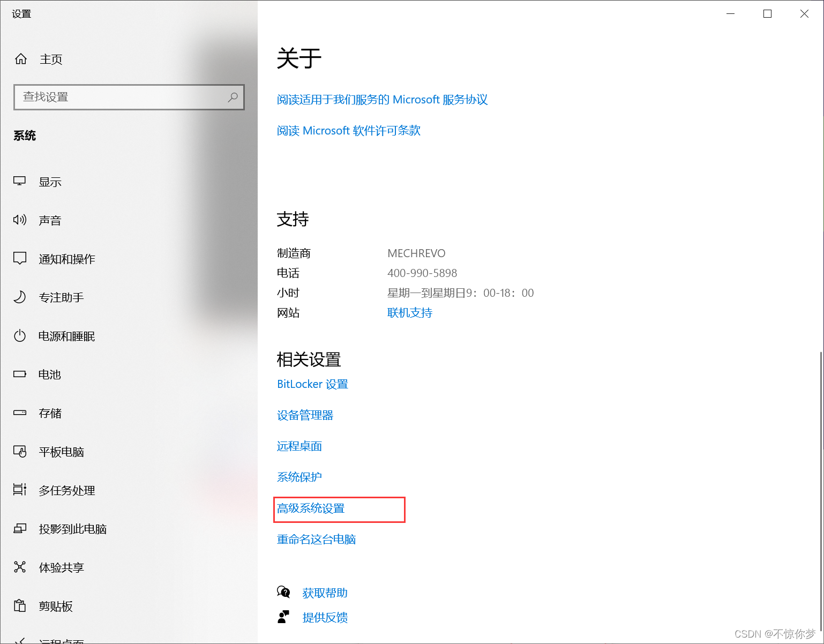This screenshot has height=644, width=824.
Task: Click 提供反馈 link
Action: pos(325,618)
